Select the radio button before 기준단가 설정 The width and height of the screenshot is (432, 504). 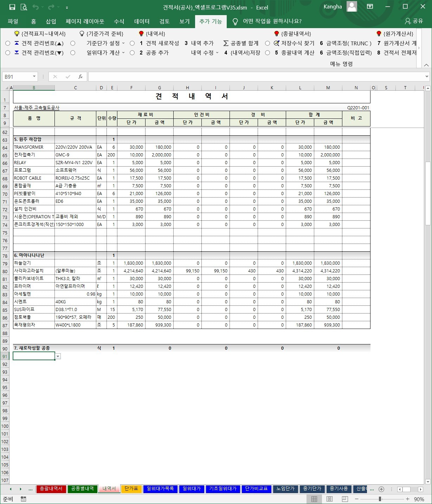[x=73, y=43]
